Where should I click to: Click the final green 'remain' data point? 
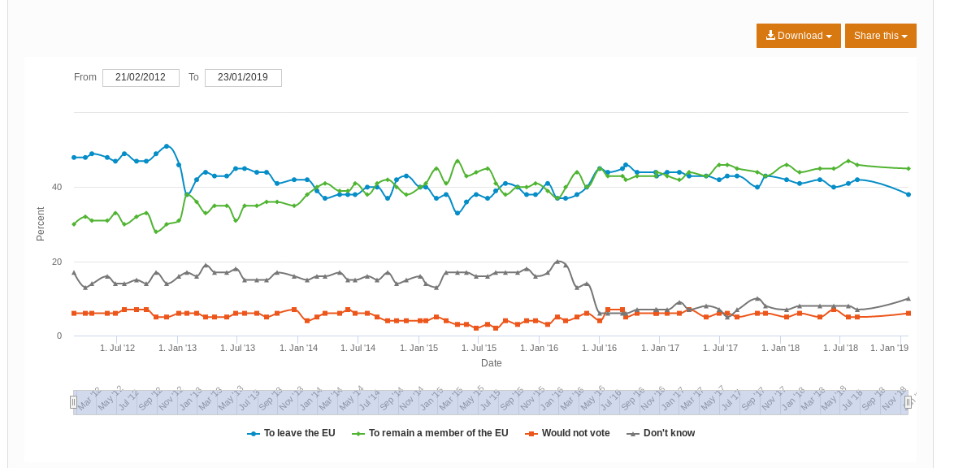click(x=908, y=168)
